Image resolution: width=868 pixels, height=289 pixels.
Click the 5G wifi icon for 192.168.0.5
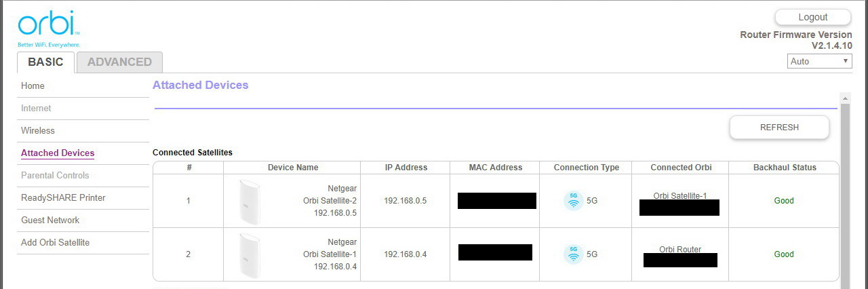(574, 201)
